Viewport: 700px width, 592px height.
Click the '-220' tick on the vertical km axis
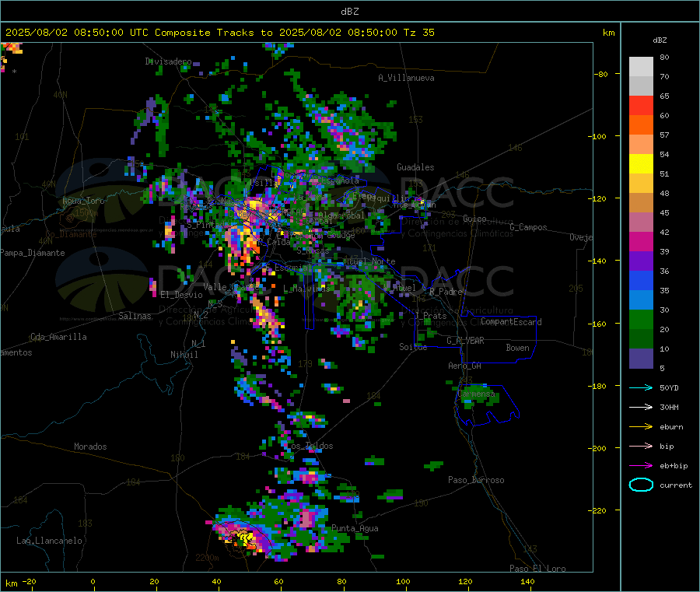click(597, 511)
